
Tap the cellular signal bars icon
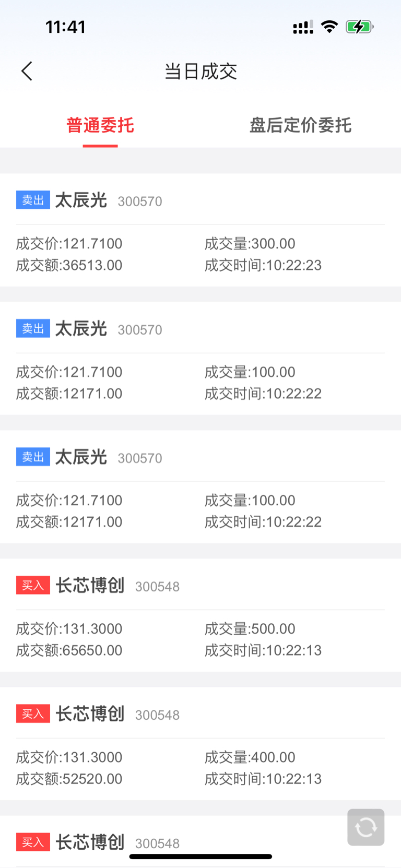point(303,27)
